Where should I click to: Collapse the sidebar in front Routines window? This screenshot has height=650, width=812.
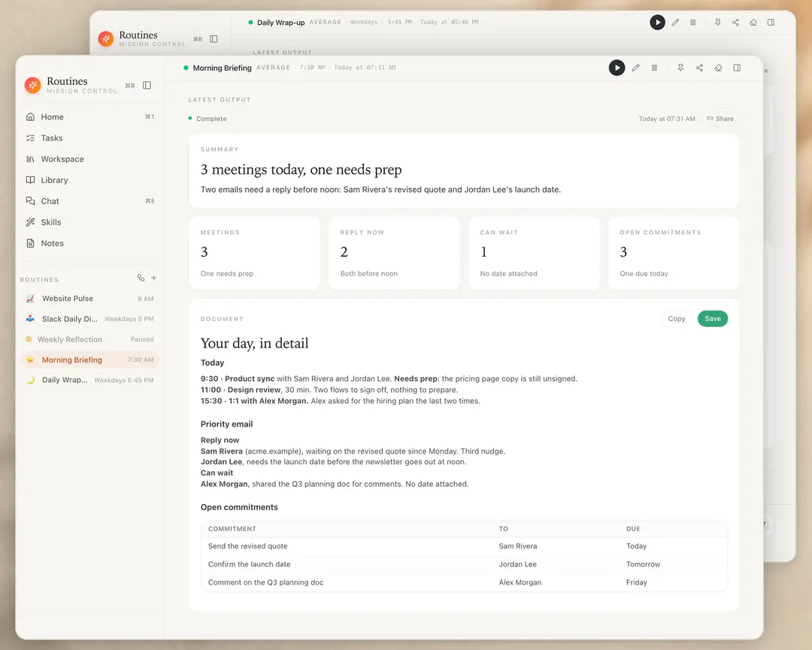pyautogui.click(x=147, y=85)
